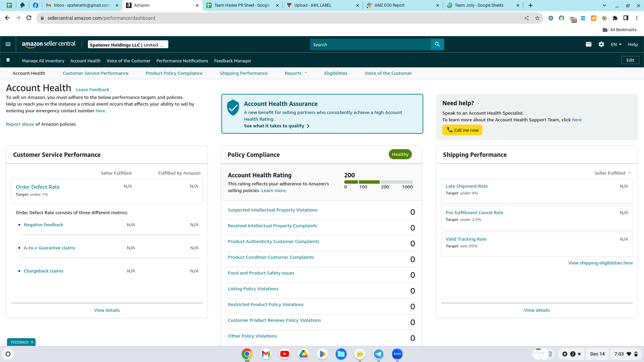Screen dimensions: 644x362
Task: Open All Bookmarks folder
Action: pos(620,30)
